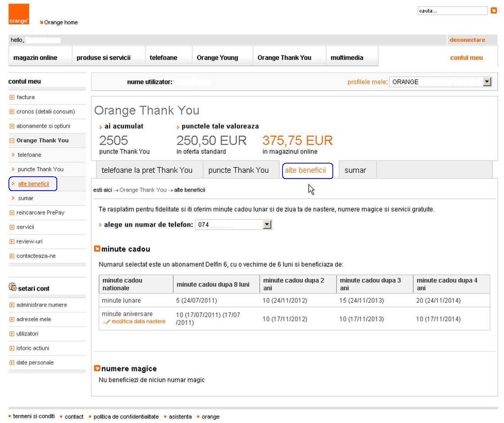Screen dimensions: 504x423
Task: Open administrare numere link
Action: point(42,305)
